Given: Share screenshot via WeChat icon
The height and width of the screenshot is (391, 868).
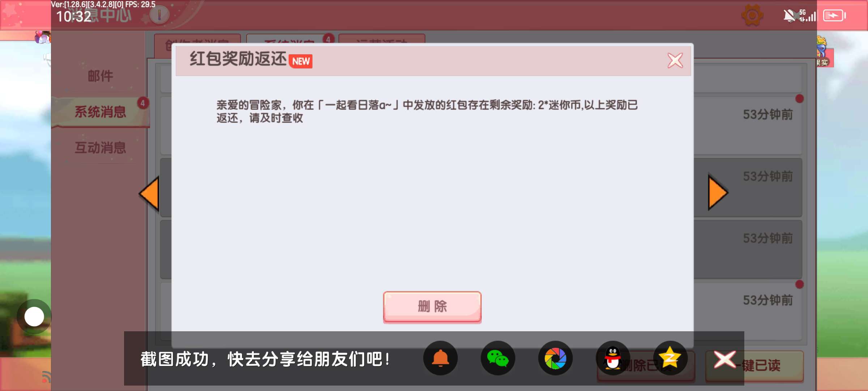Looking at the screenshot, I should 498,358.
